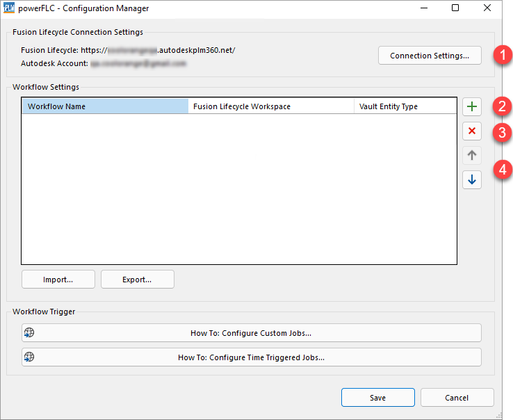Open How To: Configure Custom Jobs
Image resolution: width=513 pixels, height=420 pixels.
tap(251, 333)
